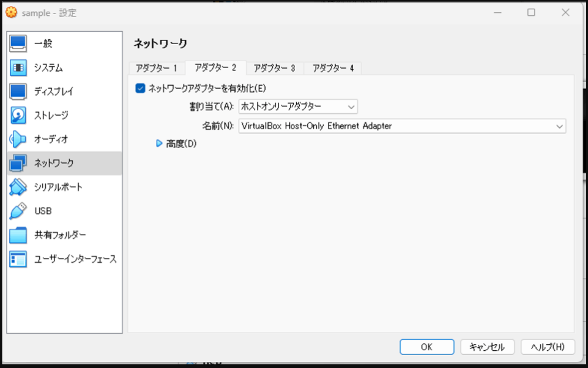588x368 pixels.
Task: Uncheck ネットワークアダプターを有効化 checkbox
Action: click(140, 89)
